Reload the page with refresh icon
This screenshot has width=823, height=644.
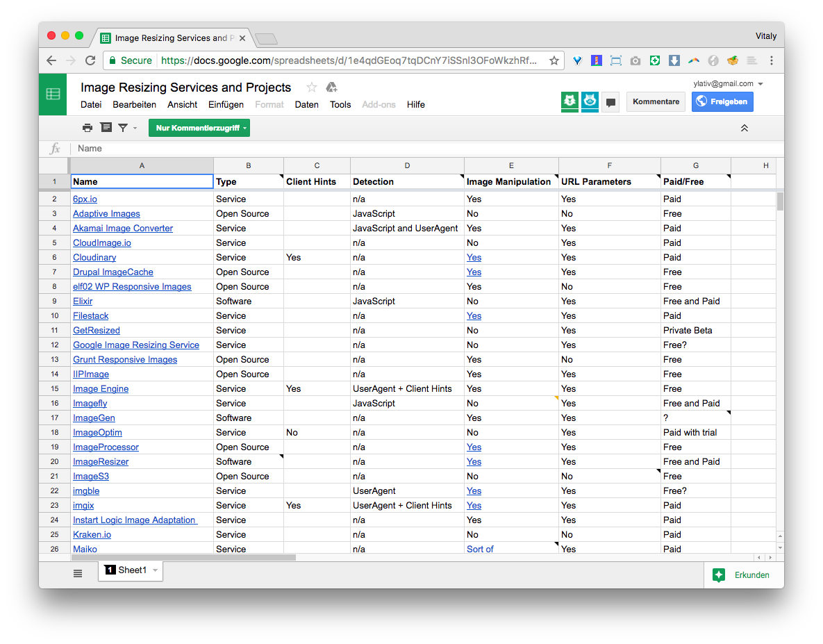click(90, 61)
